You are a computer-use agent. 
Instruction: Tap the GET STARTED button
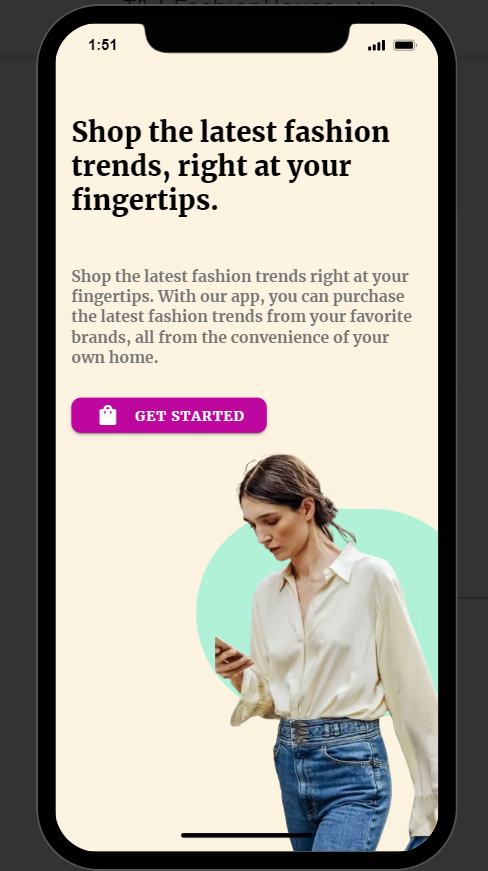click(169, 415)
